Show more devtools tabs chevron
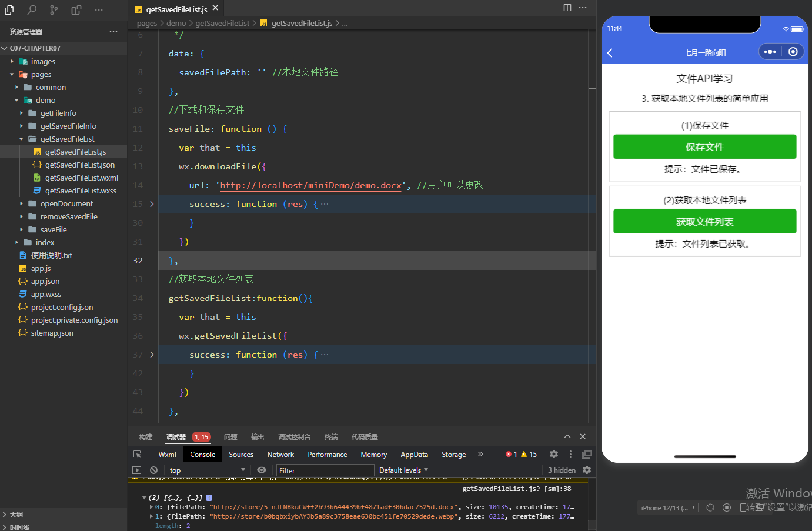This screenshot has height=531, width=812. tap(480, 454)
